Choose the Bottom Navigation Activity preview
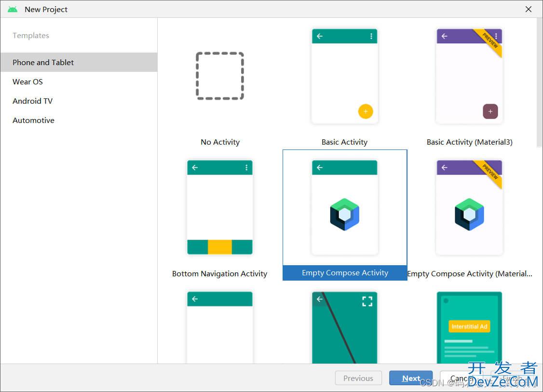 click(x=220, y=207)
